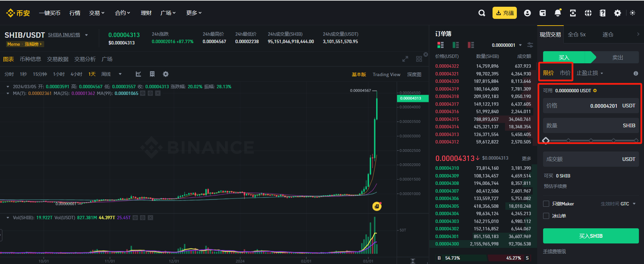Click the order type info icon
Image resolution: width=644 pixels, height=264 pixels.
coord(636,73)
